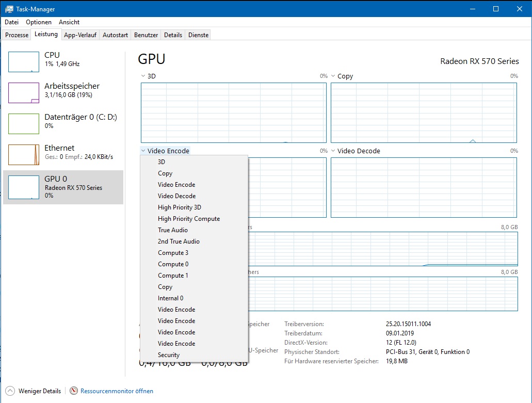
Task: Click the Radeon RX 570 Series heading
Action: [479, 61]
